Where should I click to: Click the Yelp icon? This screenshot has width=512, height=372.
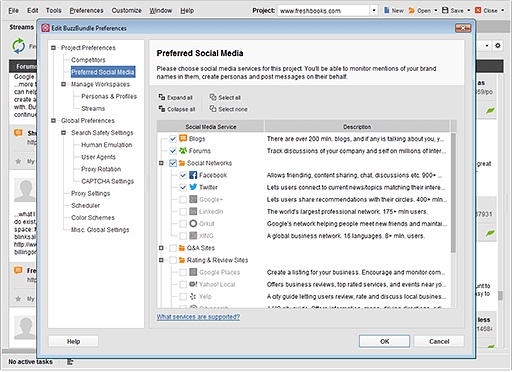click(193, 296)
